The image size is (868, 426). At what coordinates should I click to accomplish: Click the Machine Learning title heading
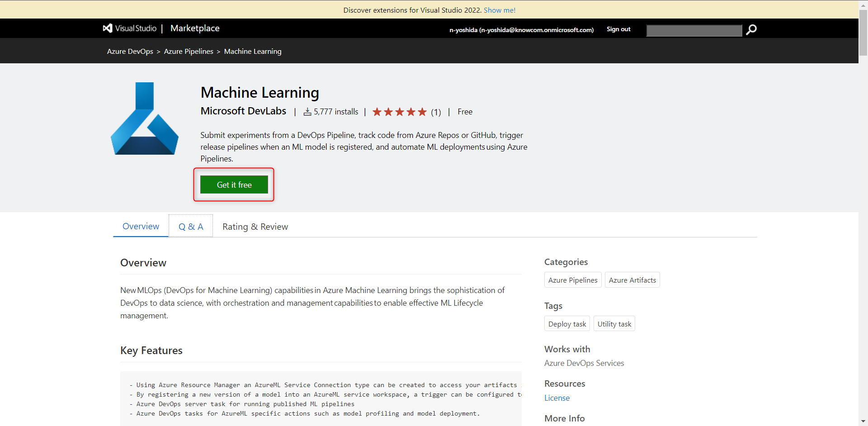(260, 92)
